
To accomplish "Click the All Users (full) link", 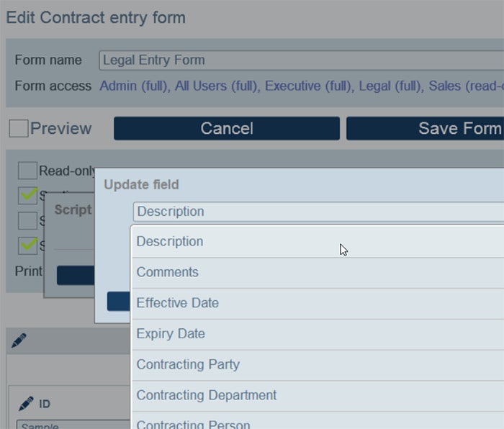I will (x=217, y=86).
